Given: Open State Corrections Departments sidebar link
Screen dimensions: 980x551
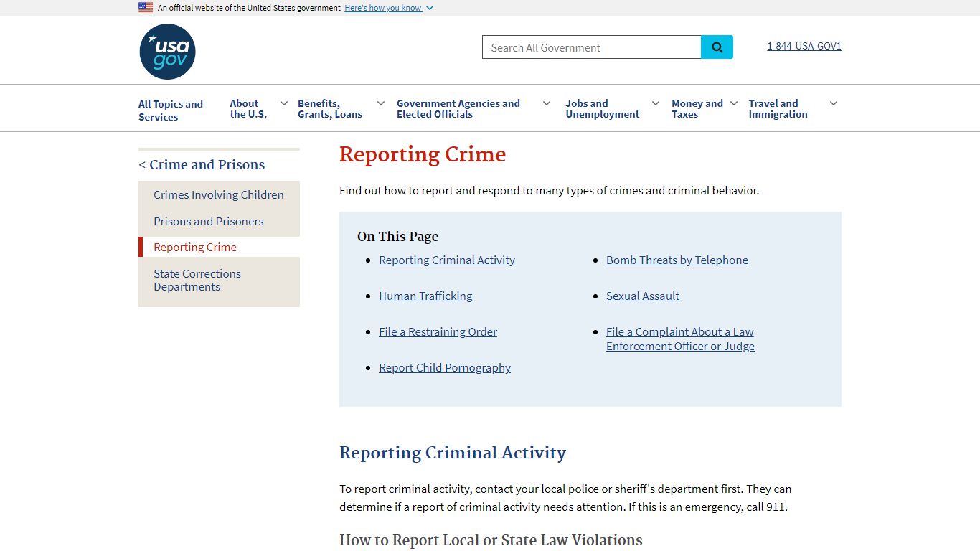Looking at the screenshot, I should 197,280.
